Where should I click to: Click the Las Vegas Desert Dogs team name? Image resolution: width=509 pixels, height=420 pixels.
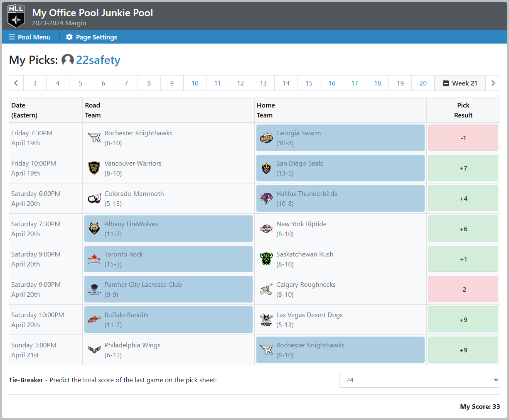pos(310,315)
